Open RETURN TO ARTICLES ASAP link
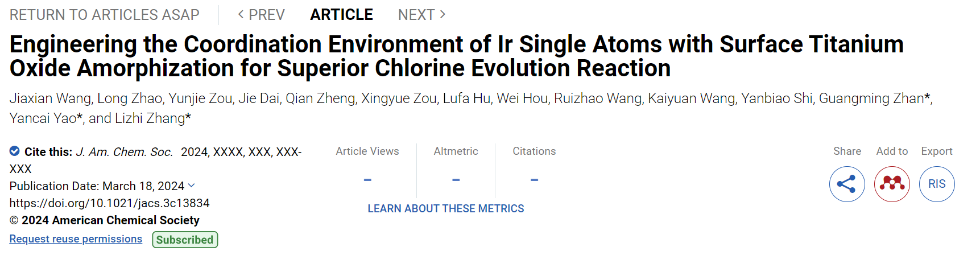Viewport: 980px width, 255px height. 105,15
